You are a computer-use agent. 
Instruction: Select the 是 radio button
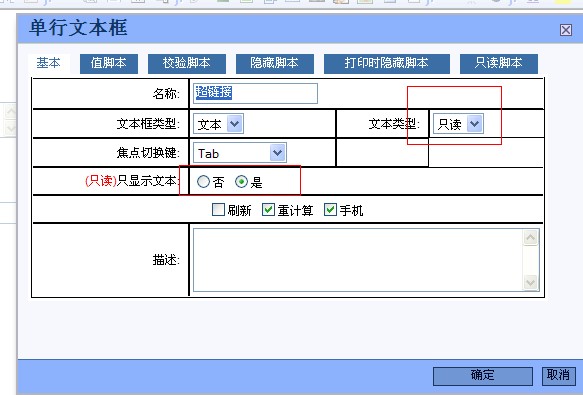tap(241, 182)
